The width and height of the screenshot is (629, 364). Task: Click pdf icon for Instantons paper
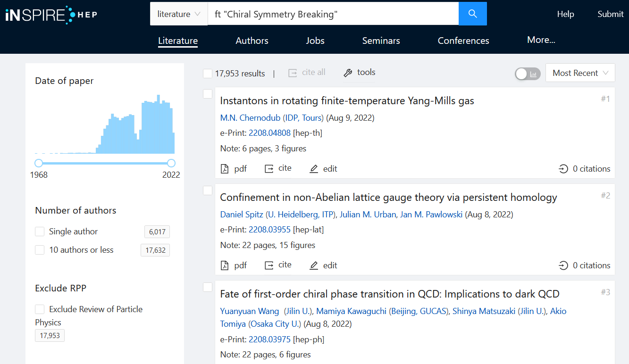tap(225, 169)
